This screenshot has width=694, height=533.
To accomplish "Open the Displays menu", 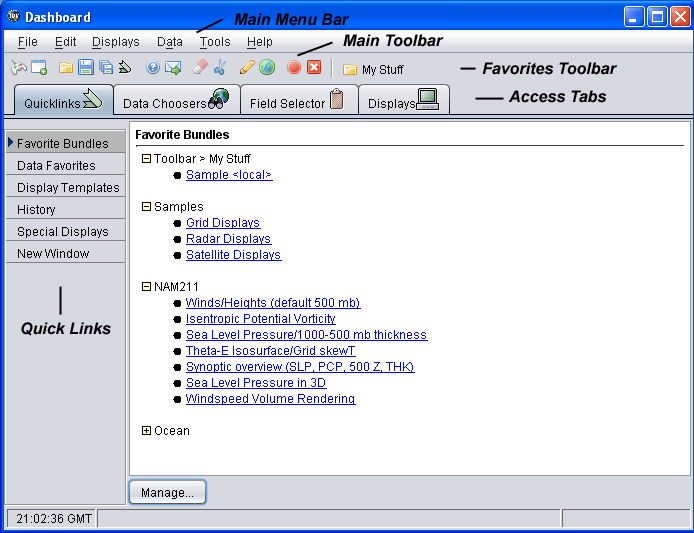I will (115, 42).
